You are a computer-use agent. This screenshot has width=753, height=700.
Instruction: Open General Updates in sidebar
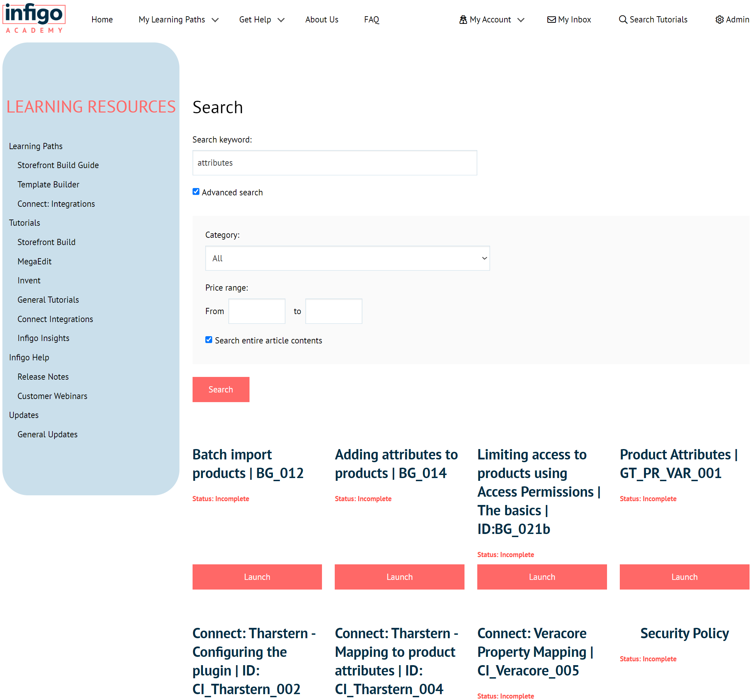click(x=47, y=435)
